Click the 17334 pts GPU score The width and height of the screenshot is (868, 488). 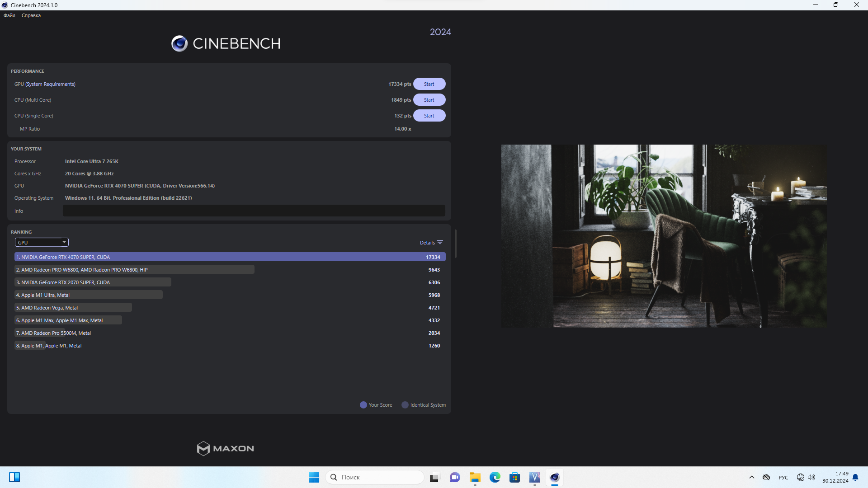tap(400, 84)
